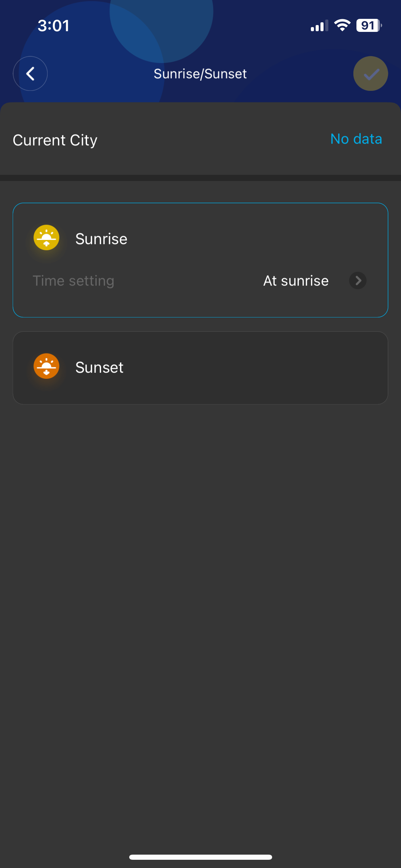Screen dimensions: 401x868
Task: Select the Sunset option label
Action: pos(99,367)
